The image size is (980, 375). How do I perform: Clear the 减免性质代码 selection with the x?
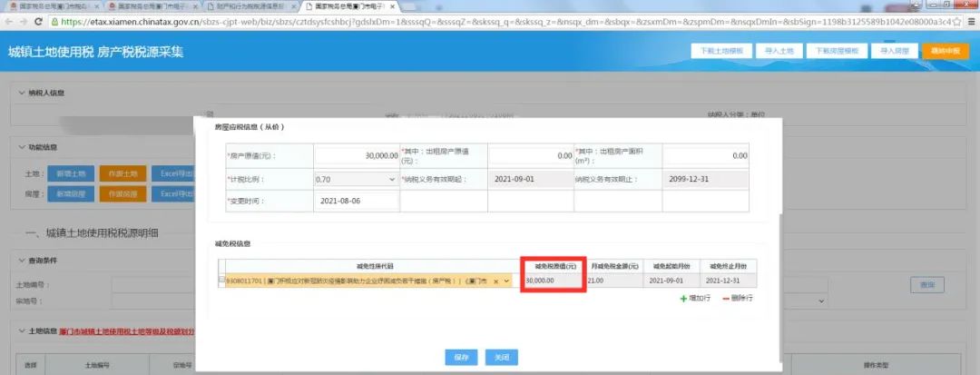tap(496, 281)
